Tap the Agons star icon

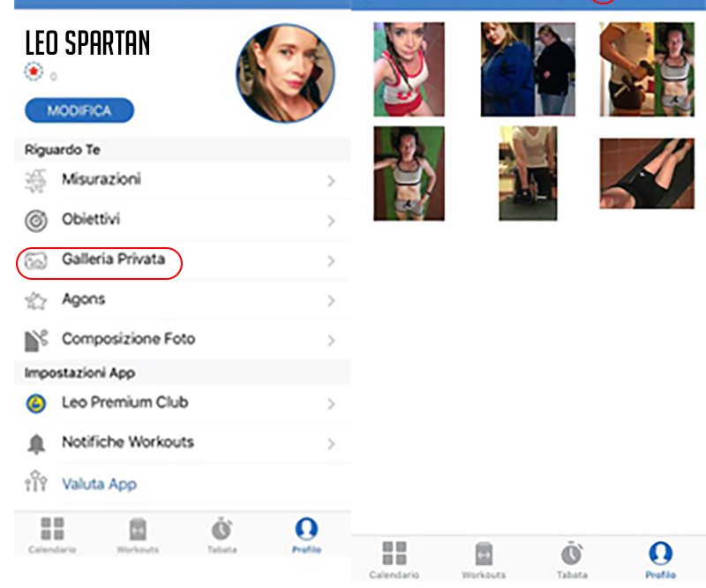click(35, 301)
